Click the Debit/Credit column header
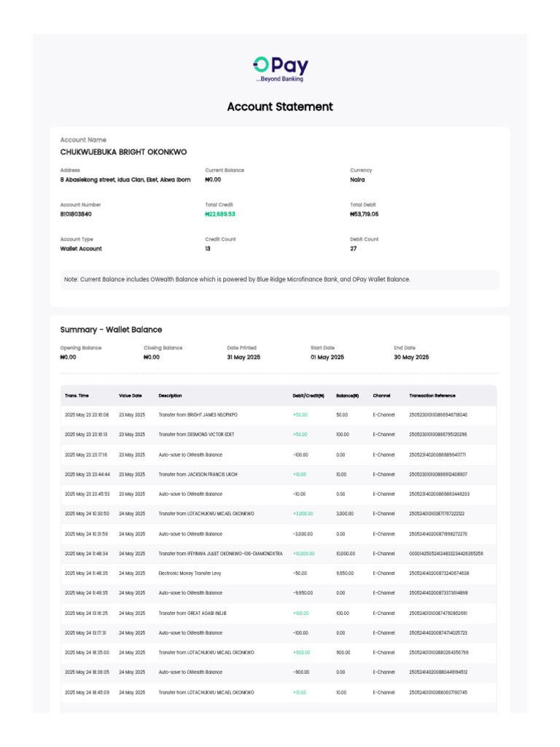560x747 pixels. [308, 395]
